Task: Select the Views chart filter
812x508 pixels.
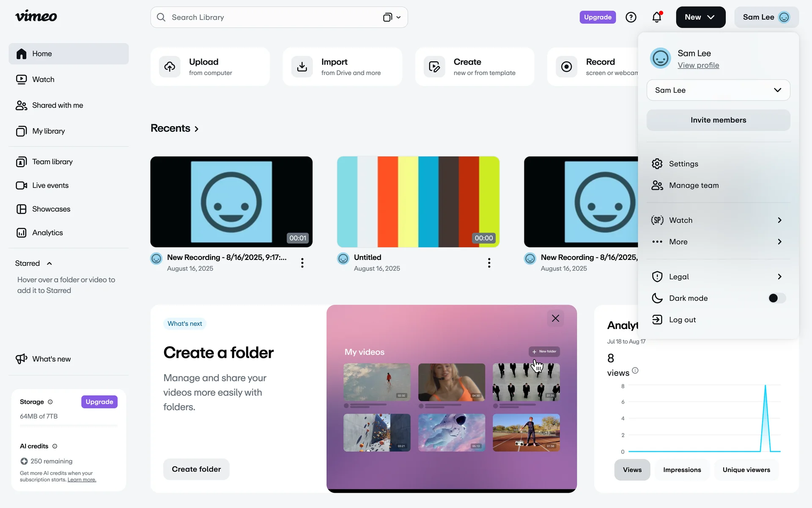Action: click(x=632, y=470)
